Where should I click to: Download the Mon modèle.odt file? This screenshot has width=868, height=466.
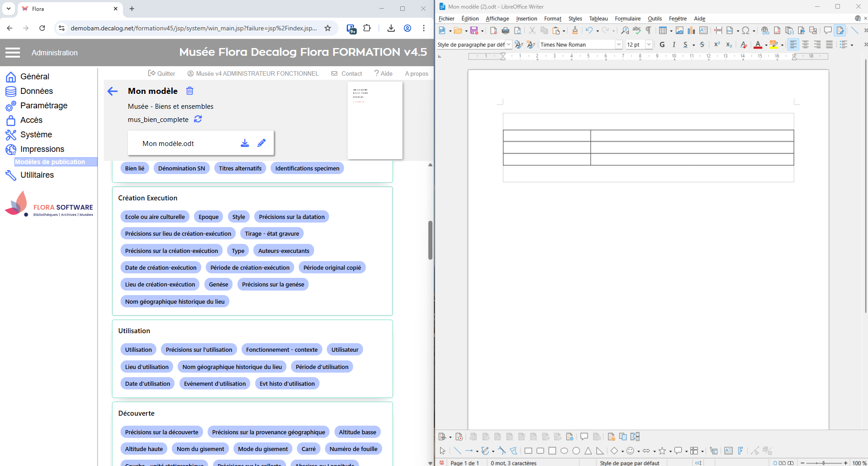pos(244,143)
